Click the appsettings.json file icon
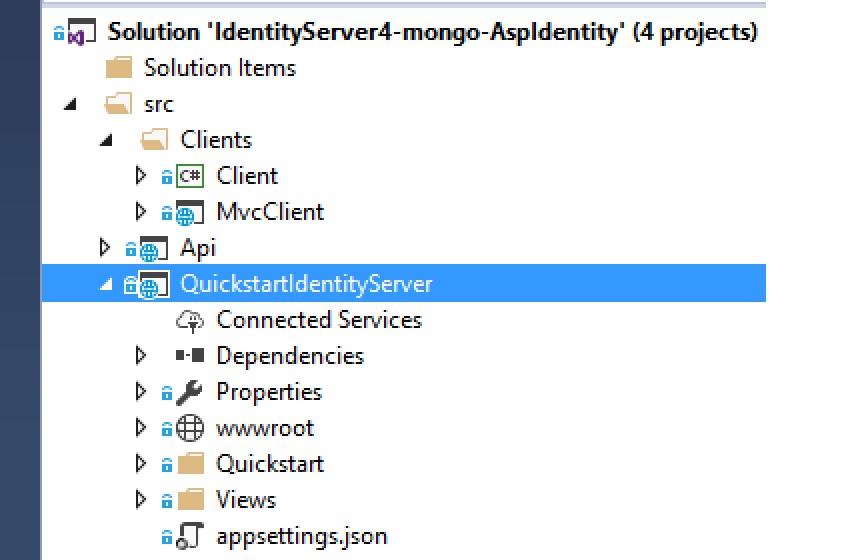864x560 pixels. (x=190, y=536)
